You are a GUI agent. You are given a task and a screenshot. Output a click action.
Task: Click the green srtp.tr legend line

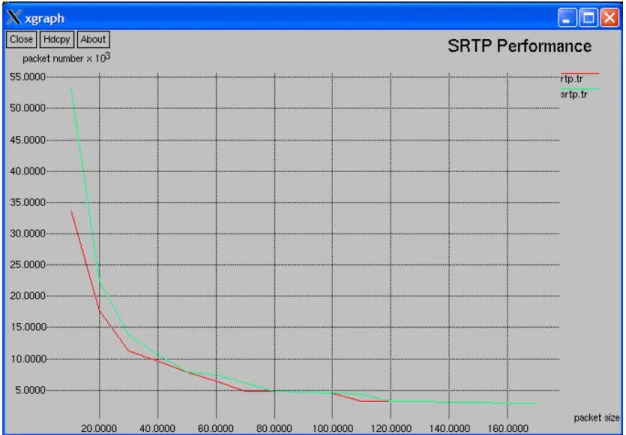tap(580, 89)
